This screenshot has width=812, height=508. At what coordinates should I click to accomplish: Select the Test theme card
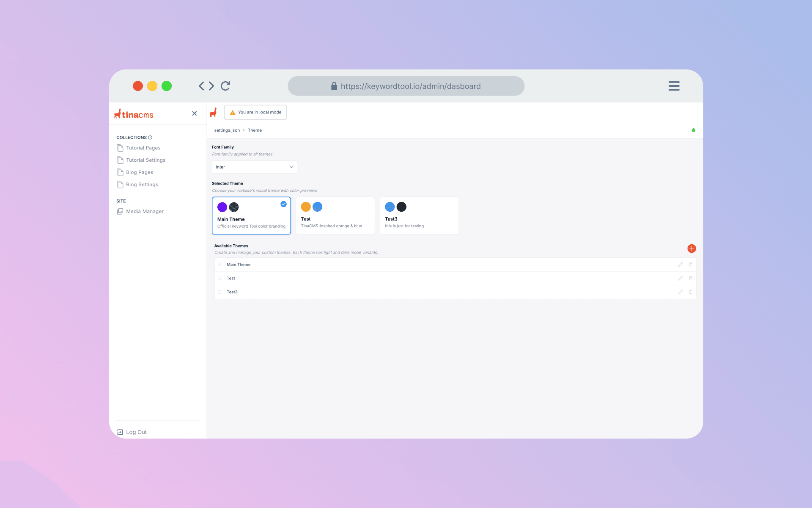335,215
